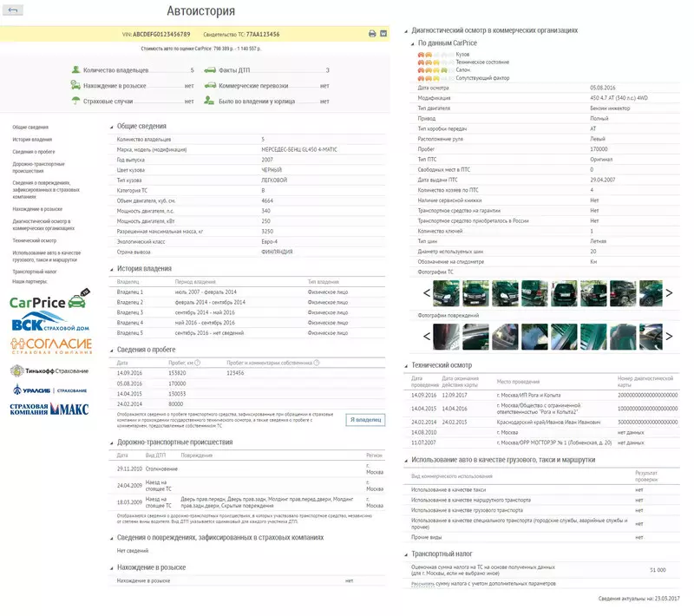Screen dimensions: 694x616
Task: Go back using the arrow button
Action: 13,10
